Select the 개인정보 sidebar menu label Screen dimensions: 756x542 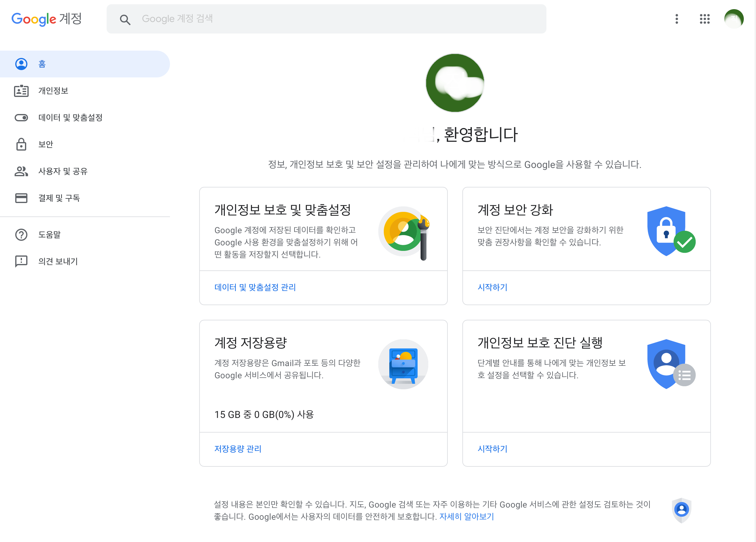[53, 91]
